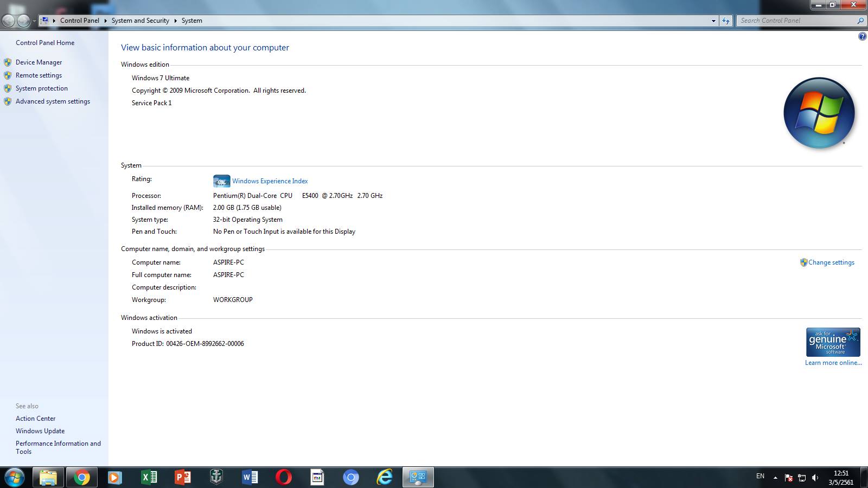Click Control Panel in the breadcrumb

point(80,21)
